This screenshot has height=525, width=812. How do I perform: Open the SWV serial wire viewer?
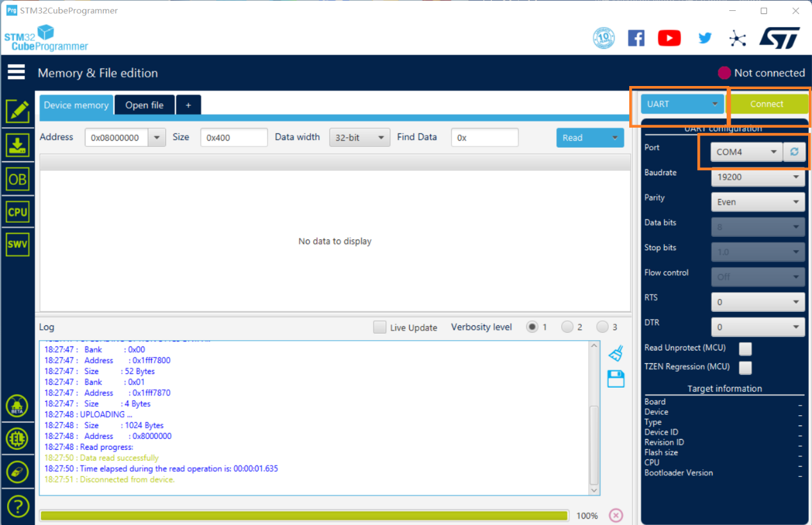(17, 245)
